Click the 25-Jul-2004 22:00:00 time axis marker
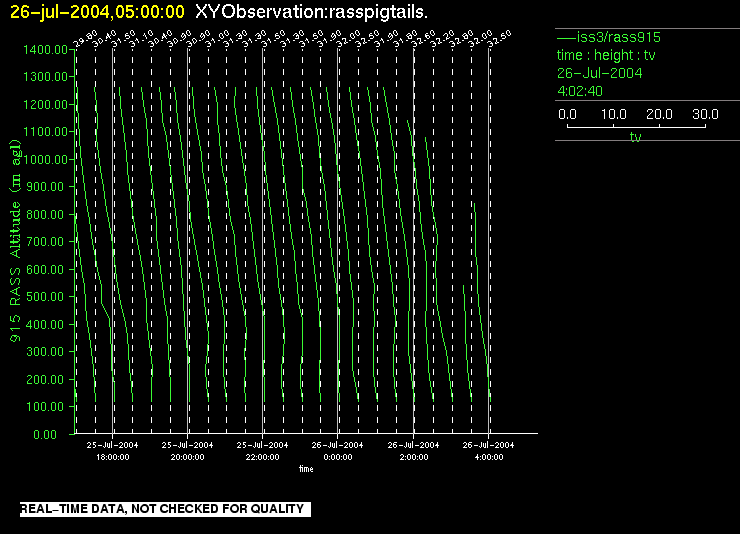This screenshot has height=534, width=740. [262, 449]
